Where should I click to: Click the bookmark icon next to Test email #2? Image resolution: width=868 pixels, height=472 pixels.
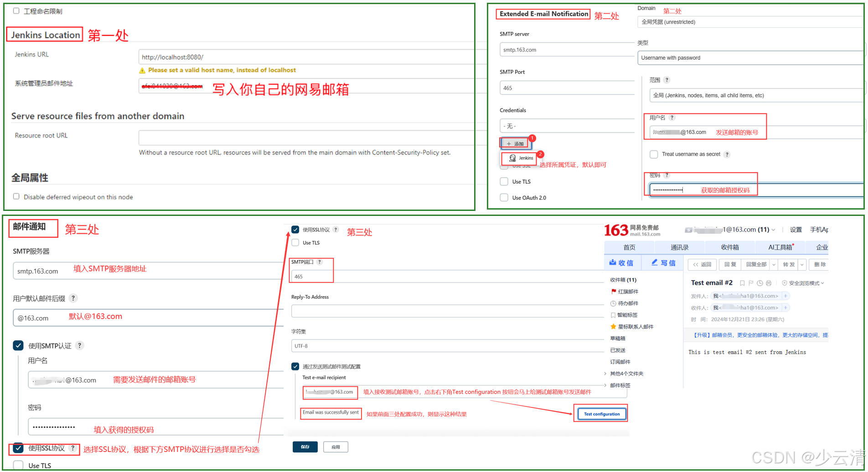pos(742,283)
